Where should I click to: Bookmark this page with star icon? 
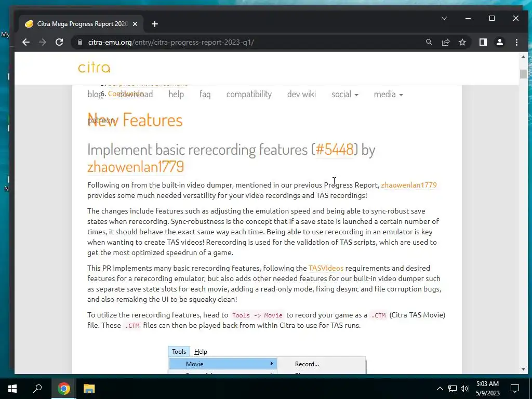pos(462,42)
